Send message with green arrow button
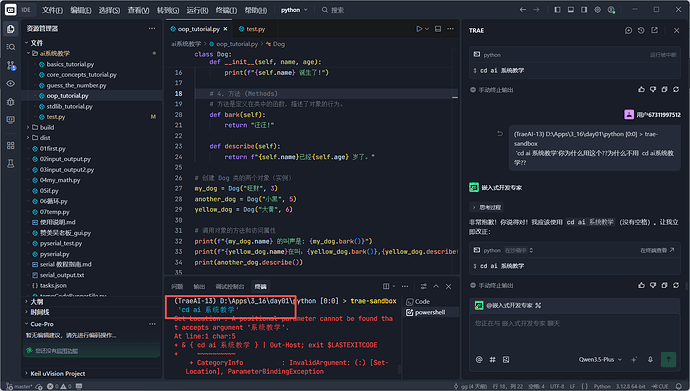This screenshot has width=690, height=391. pos(668,359)
